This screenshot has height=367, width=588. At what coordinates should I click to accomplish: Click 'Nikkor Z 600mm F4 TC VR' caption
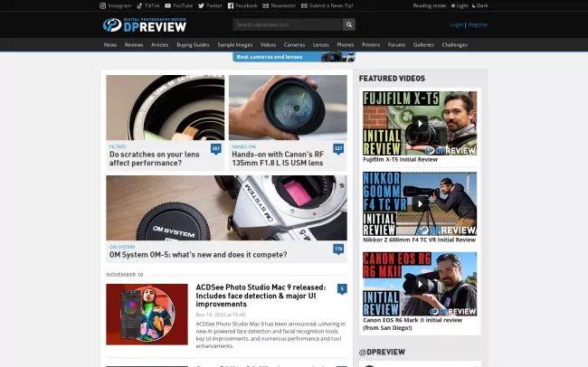(419, 240)
